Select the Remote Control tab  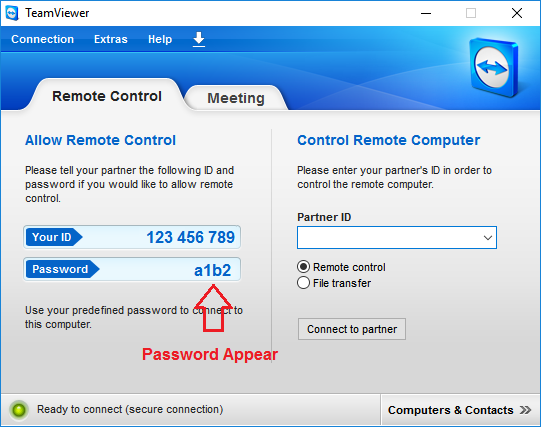coord(107,96)
